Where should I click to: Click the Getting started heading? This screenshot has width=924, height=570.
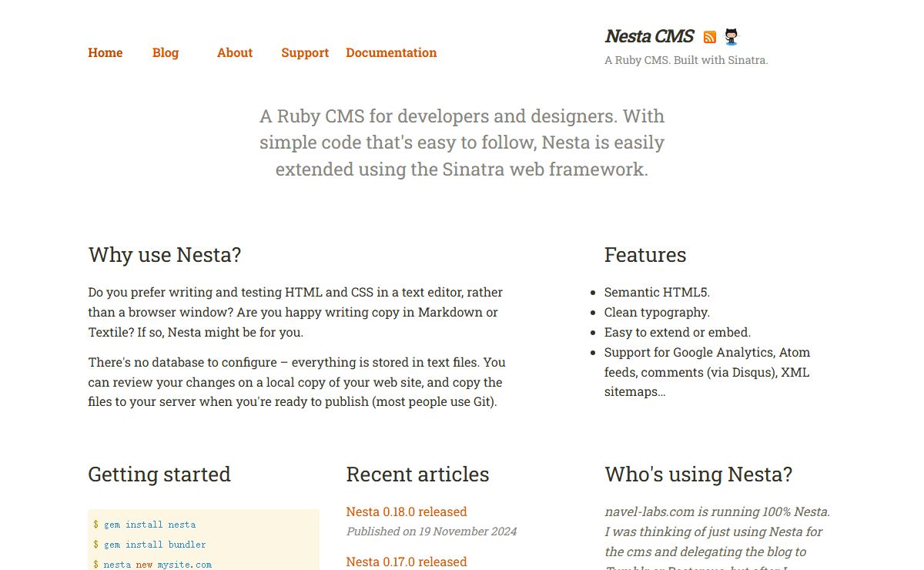click(x=159, y=474)
